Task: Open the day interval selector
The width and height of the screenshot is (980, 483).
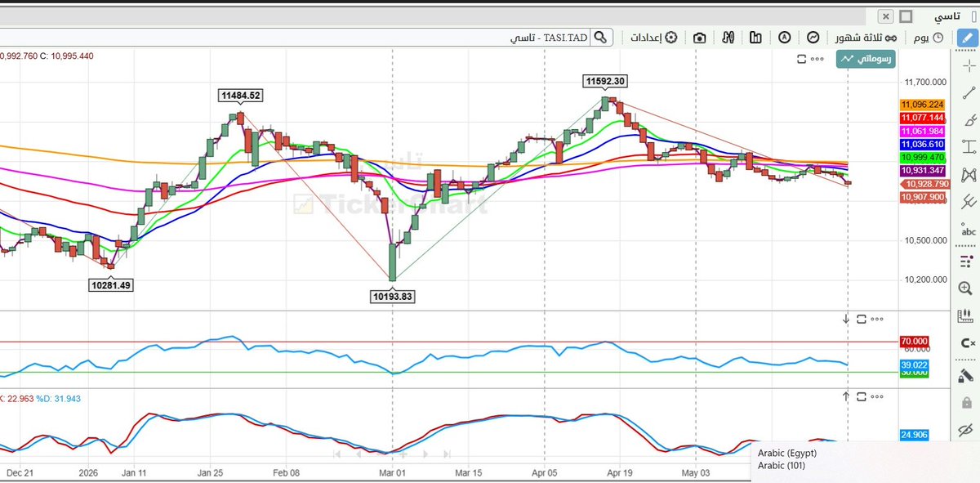Action: point(928,38)
